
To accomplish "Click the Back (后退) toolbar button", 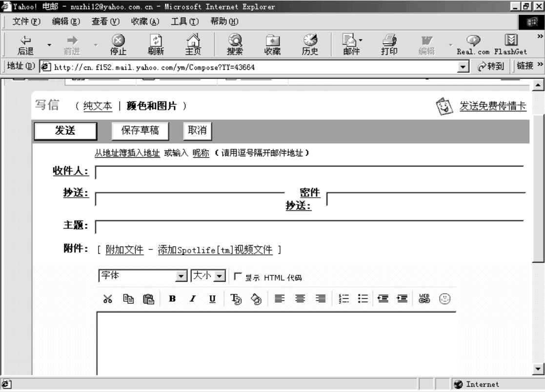I will [26, 45].
